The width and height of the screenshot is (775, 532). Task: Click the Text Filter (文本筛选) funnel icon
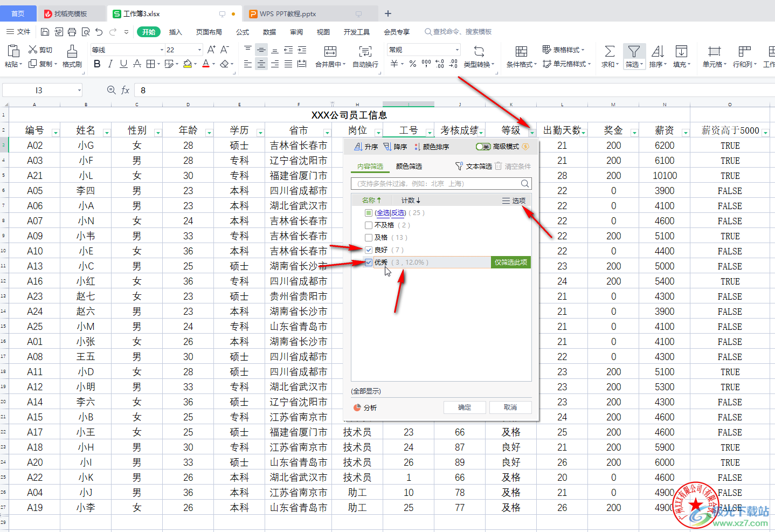[459, 166]
